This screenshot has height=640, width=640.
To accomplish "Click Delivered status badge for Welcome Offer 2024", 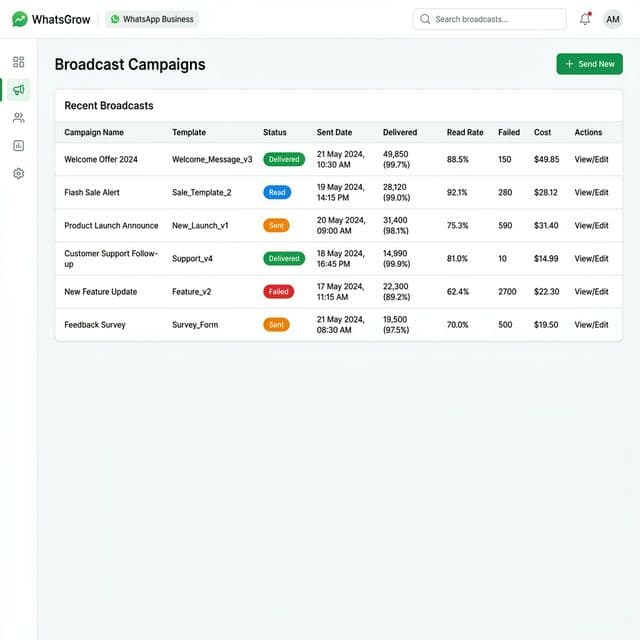I will (x=284, y=160).
